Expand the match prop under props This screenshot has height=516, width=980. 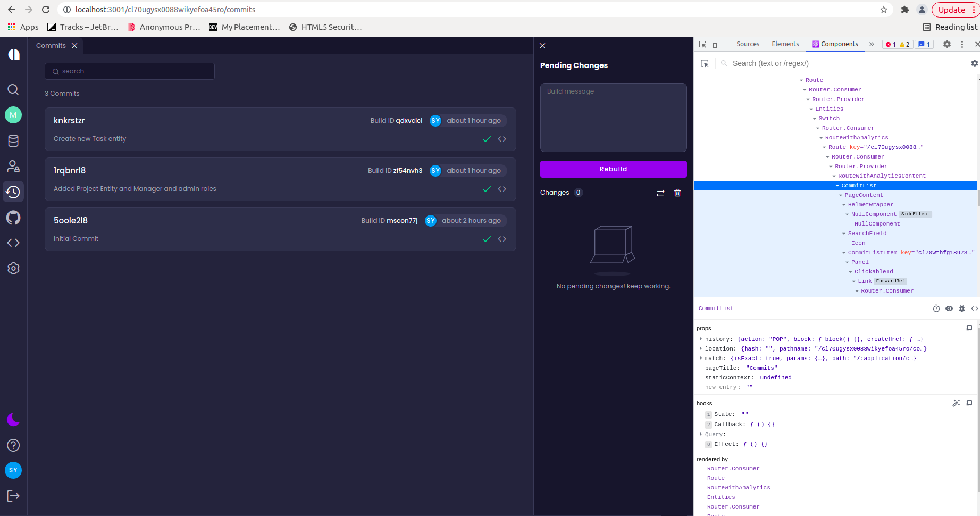coord(701,358)
